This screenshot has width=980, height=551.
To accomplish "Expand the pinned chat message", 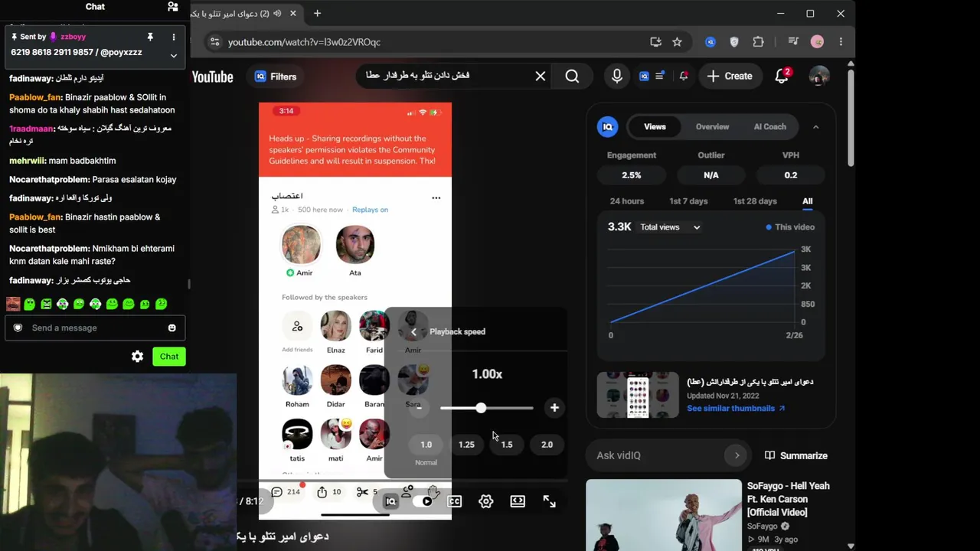I will click(174, 55).
